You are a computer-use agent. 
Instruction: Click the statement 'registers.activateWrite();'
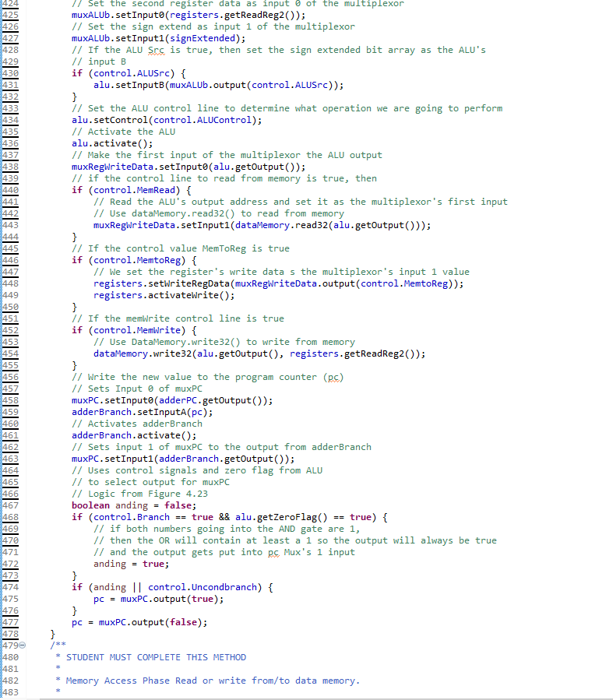(164, 295)
